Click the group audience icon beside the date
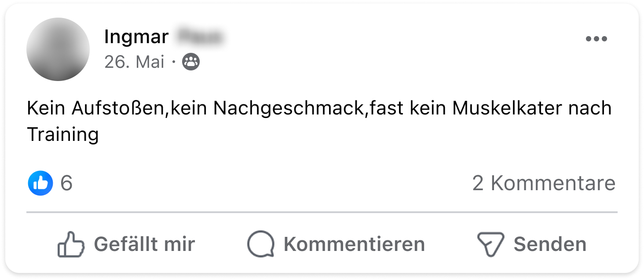 (x=191, y=62)
